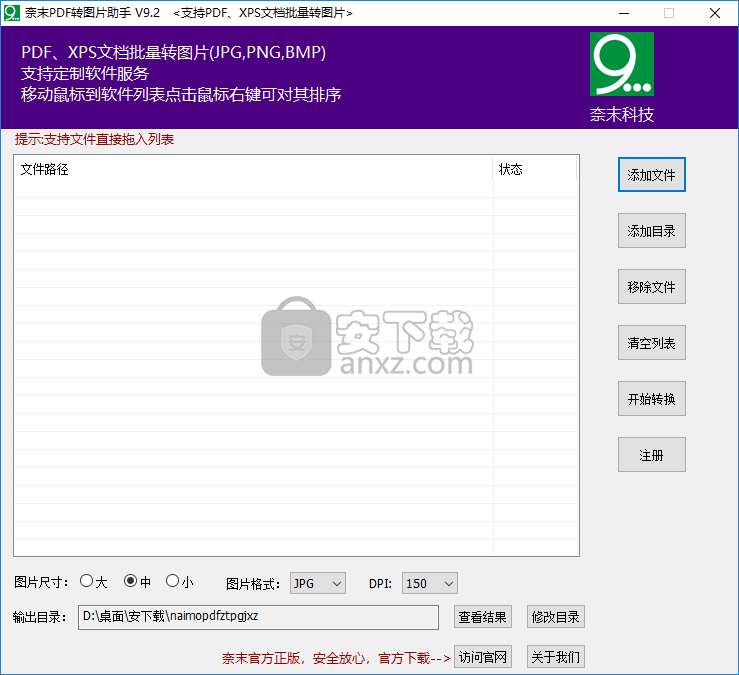This screenshot has width=739, height=675.
Task: Minimize the 奈末PDF转图片助手 window
Action: 624,13
